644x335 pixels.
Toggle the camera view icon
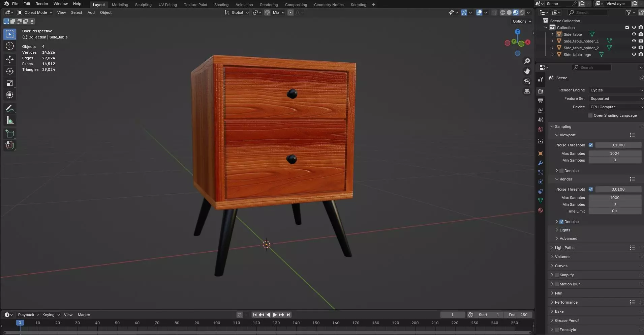point(527,81)
